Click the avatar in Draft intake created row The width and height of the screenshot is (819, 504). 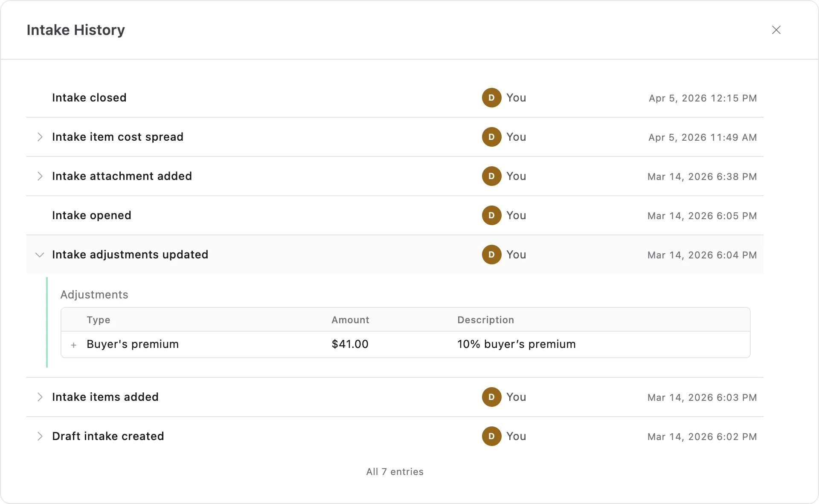[491, 436]
